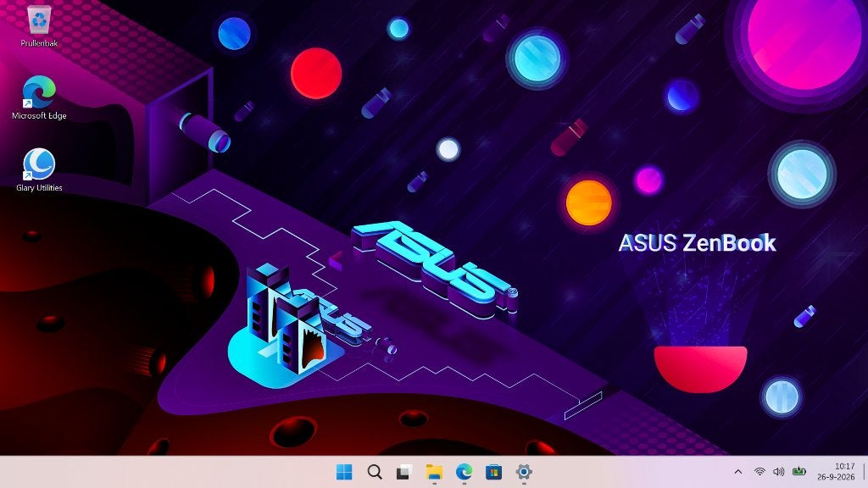Screen dimensions: 868x488
Task: Open Task View in the taskbar
Action: [404, 472]
